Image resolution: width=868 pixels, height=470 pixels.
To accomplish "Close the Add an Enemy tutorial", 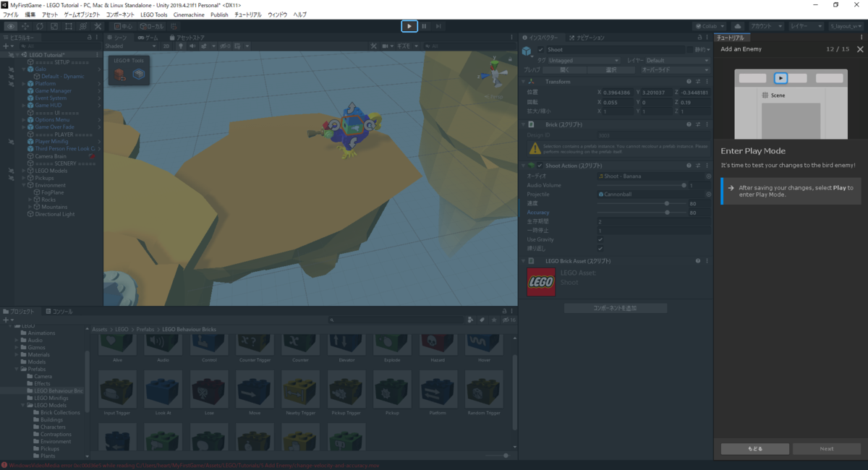I will (x=859, y=49).
